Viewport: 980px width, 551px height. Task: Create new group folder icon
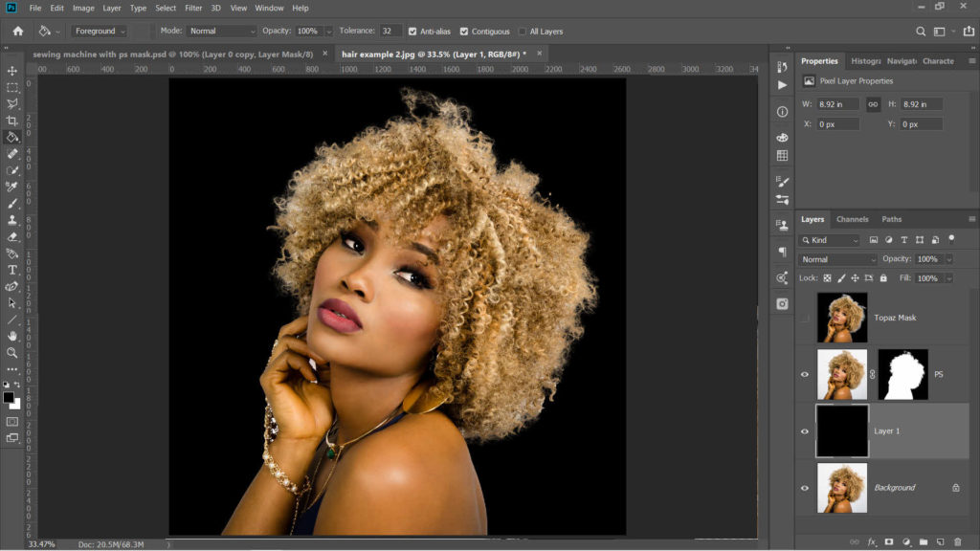point(924,541)
